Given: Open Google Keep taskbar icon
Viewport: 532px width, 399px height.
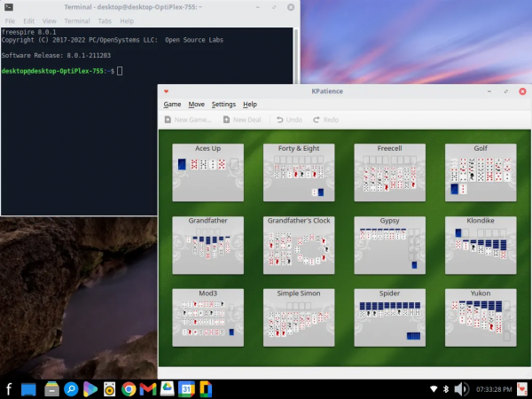Looking at the screenshot, I should (x=206, y=389).
